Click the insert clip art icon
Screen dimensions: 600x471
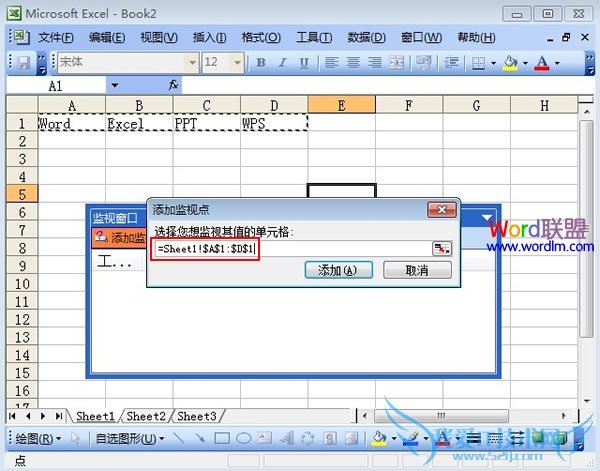click(330, 438)
